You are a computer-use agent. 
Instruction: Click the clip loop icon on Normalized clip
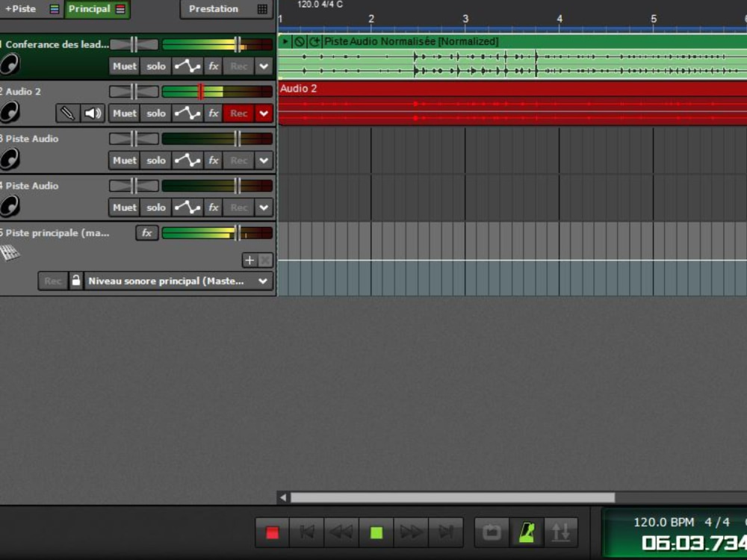314,41
